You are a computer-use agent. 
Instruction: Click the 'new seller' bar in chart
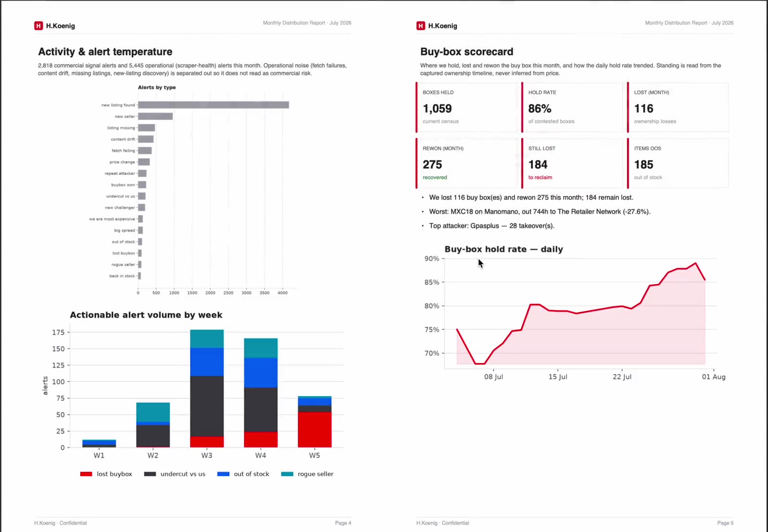pyautogui.click(x=156, y=116)
